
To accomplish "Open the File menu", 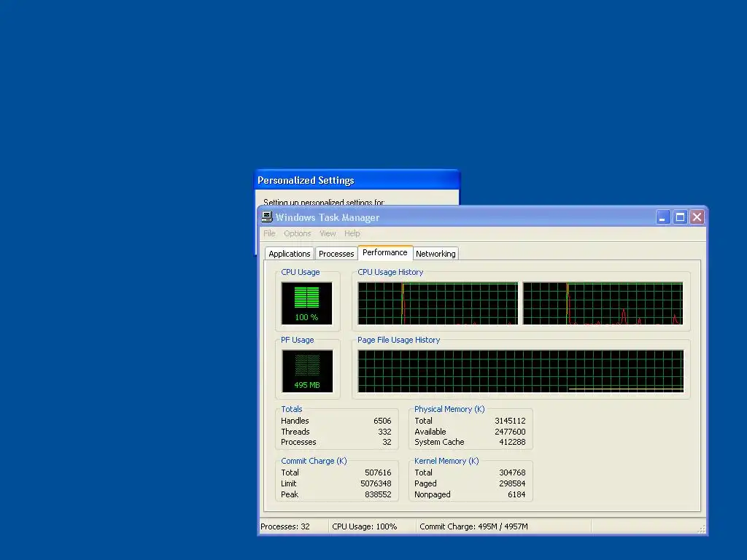I will (x=269, y=233).
